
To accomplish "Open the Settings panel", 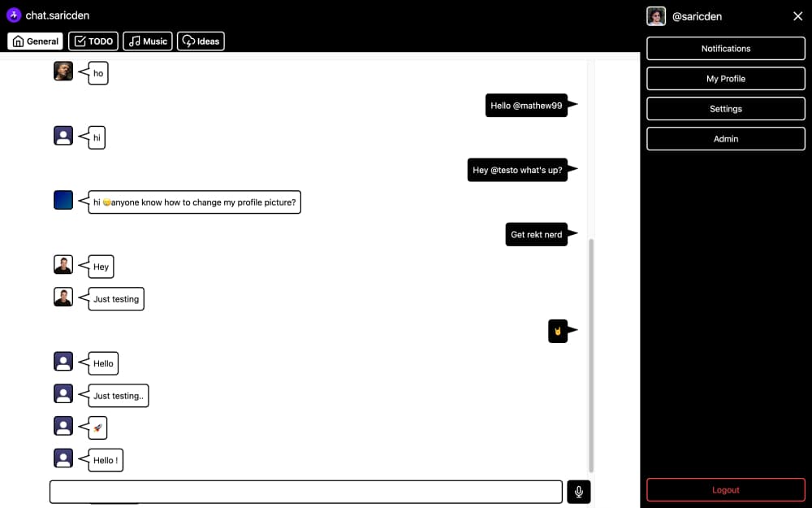I will point(725,108).
